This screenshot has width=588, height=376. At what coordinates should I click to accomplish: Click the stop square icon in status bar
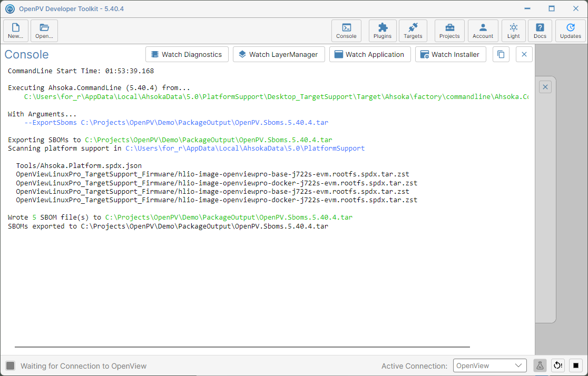(x=576, y=365)
